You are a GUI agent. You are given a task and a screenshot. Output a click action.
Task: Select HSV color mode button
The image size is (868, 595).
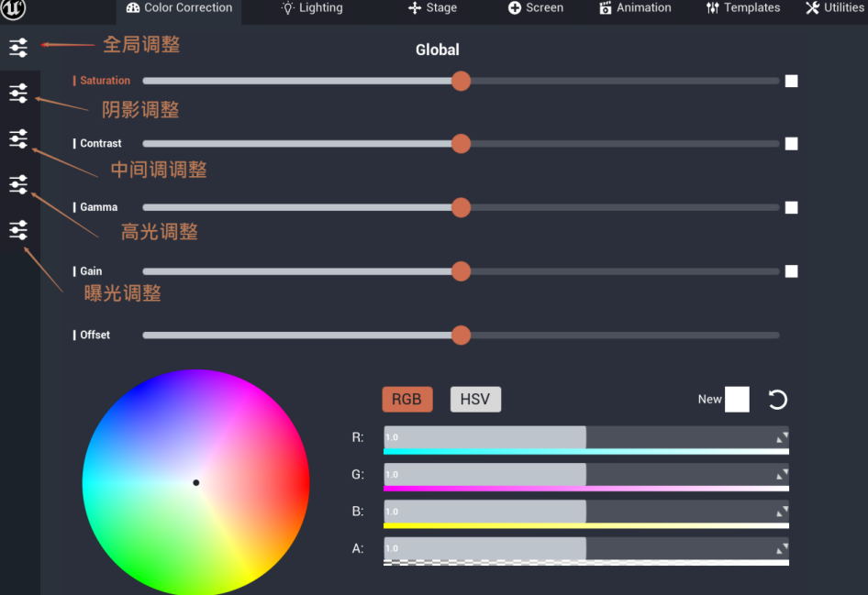click(475, 399)
